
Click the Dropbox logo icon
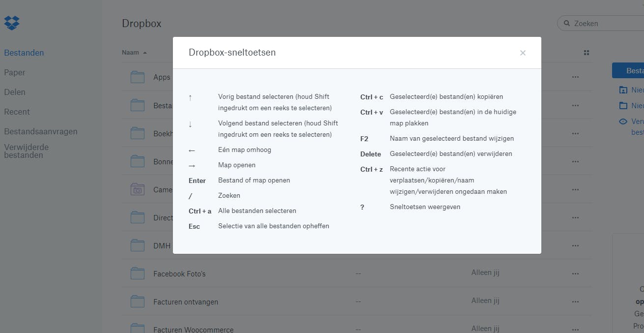point(11,23)
